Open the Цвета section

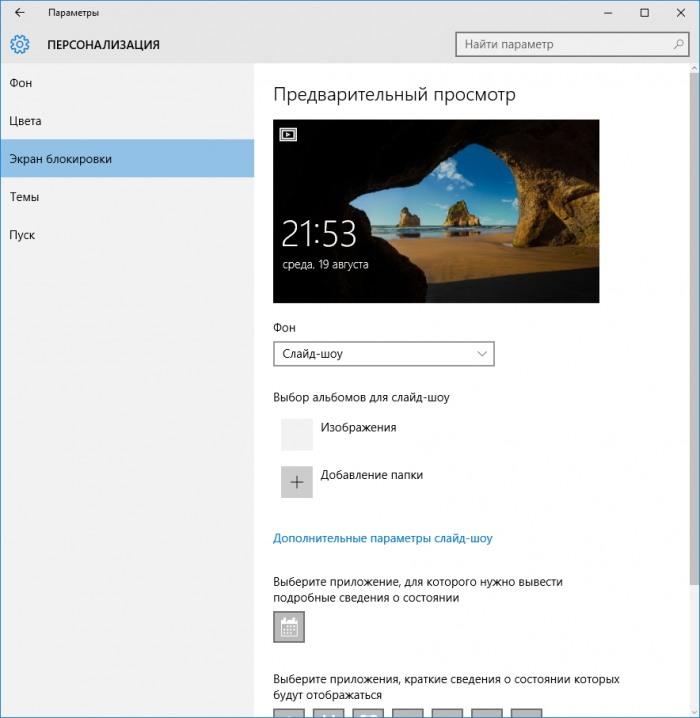click(127, 121)
